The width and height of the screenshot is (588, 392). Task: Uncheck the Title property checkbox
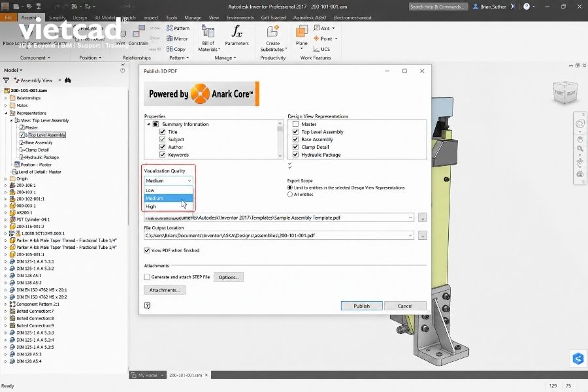point(163,132)
